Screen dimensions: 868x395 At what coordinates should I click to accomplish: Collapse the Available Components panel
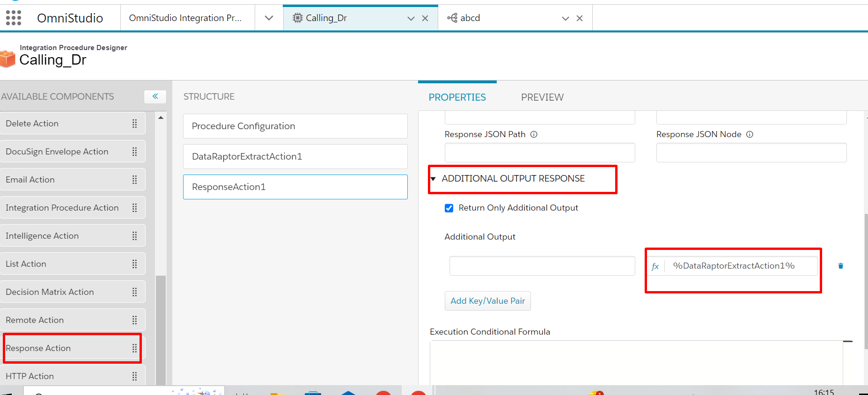tap(155, 96)
